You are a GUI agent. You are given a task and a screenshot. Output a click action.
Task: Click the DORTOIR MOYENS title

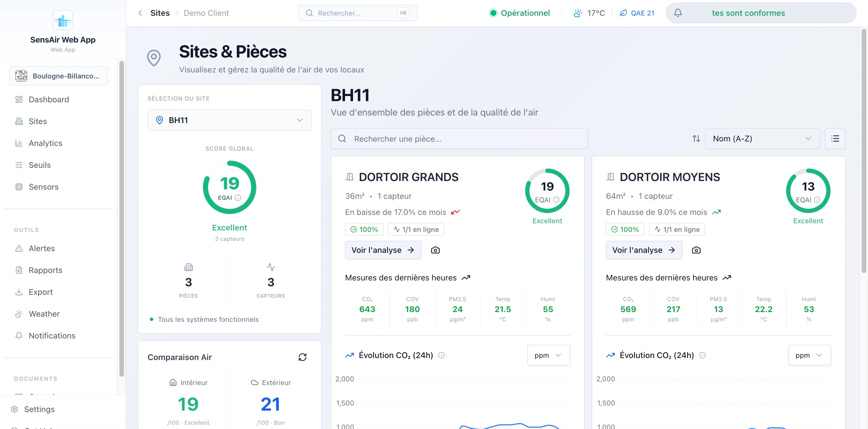point(670,177)
